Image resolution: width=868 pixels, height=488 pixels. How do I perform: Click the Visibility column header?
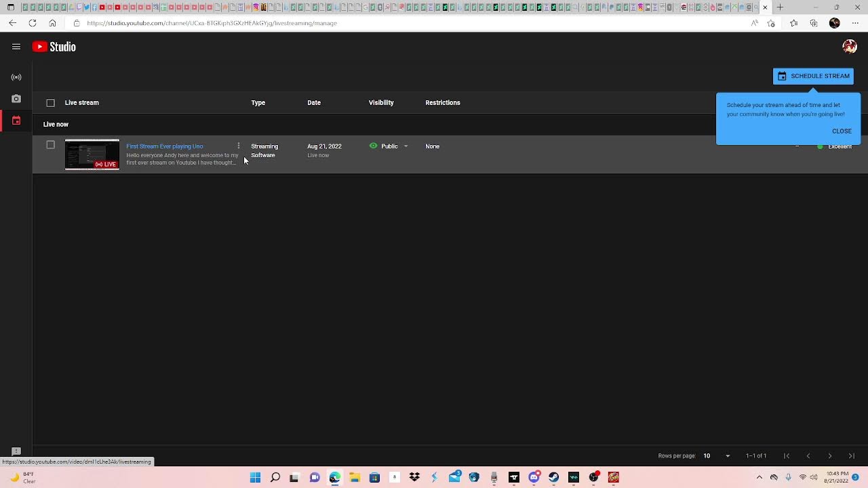point(381,103)
